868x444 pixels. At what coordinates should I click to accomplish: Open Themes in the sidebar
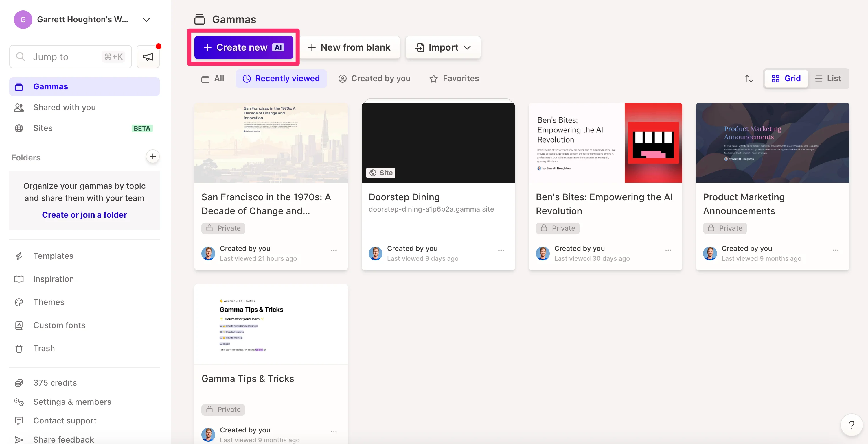coord(49,302)
